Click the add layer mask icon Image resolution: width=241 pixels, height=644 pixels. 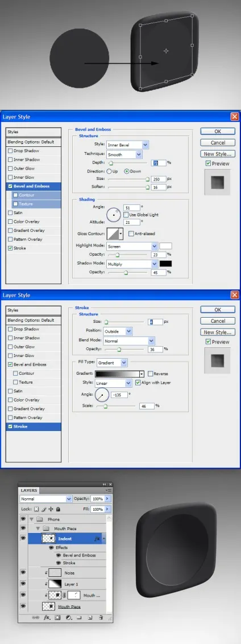click(x=57, y=617)
